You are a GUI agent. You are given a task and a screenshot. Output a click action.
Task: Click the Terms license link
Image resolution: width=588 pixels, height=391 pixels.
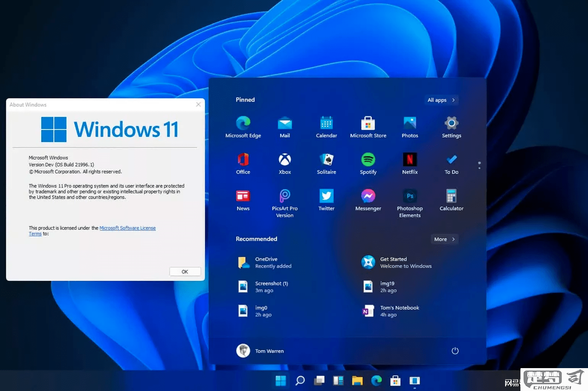[35, 234]
